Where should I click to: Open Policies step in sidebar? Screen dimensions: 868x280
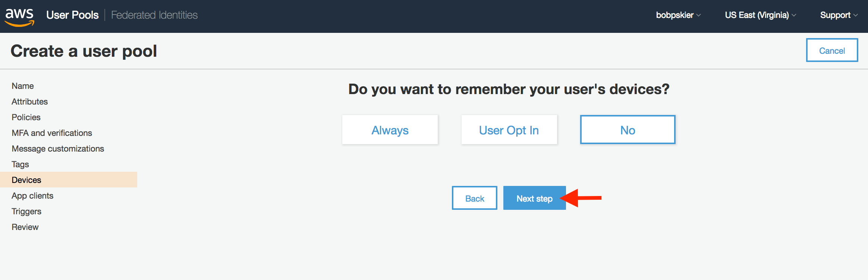coord(26,117)
